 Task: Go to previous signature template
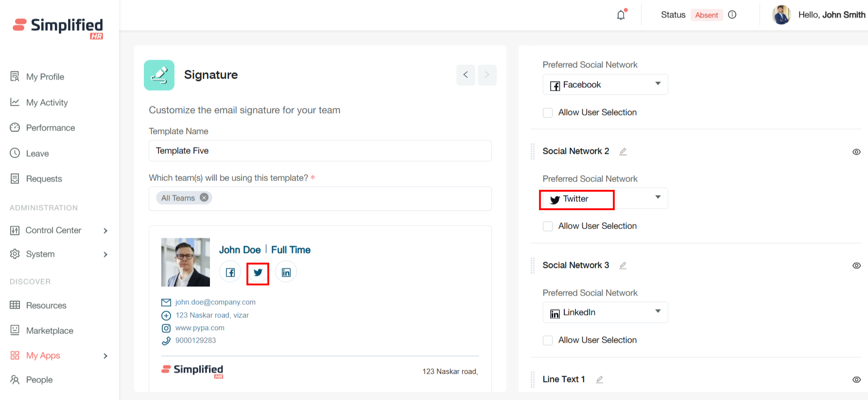(466, 75)
